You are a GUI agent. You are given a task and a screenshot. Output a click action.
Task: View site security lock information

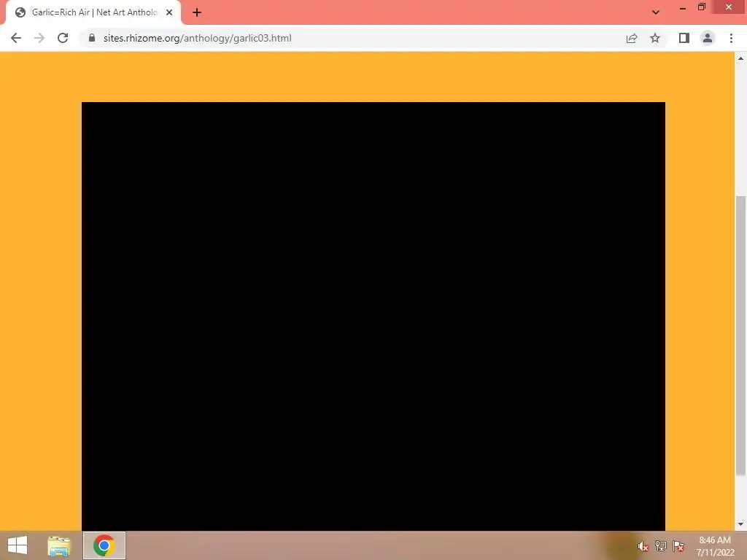[x=92, y=38]
